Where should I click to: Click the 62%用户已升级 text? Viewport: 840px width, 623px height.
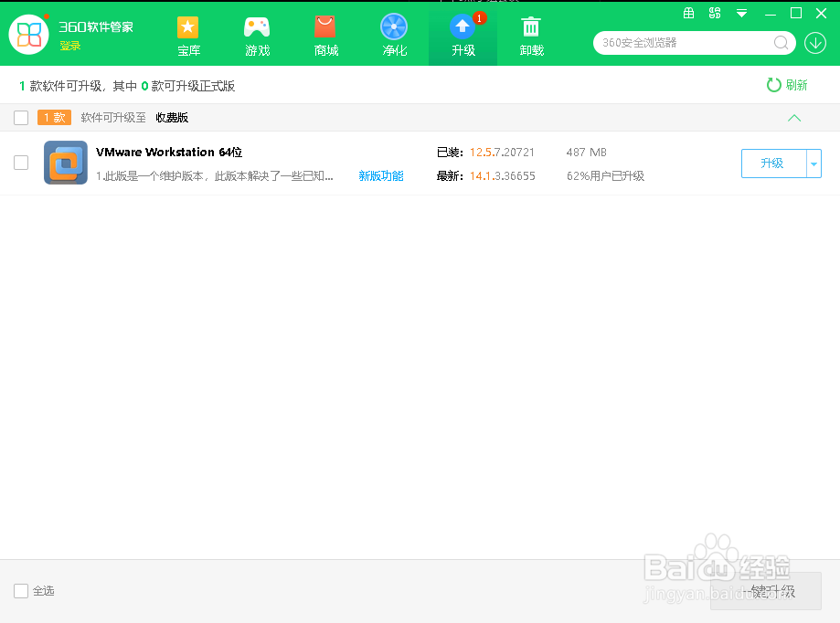click(605, 176)
